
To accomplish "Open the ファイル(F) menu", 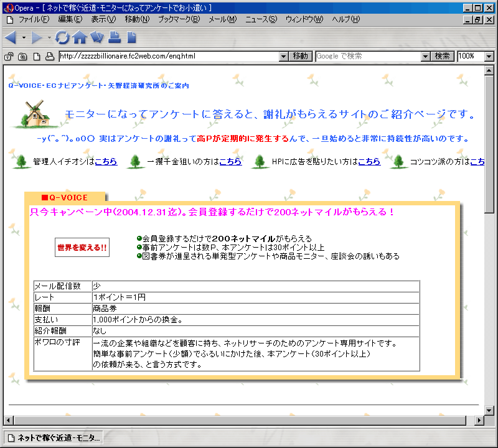I will pyautogui.click(x=34, y=19).
